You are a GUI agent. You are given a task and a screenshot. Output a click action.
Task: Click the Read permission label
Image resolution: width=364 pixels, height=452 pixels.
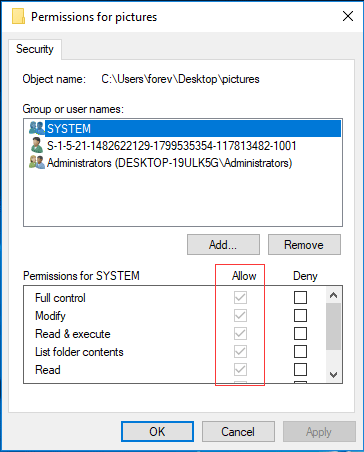pyautogui.click(x=48, y=370)
